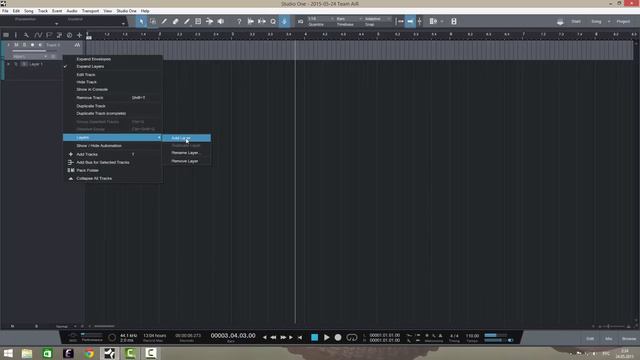
Task: Open the Mix panel button
Action: tap(609, 339)
